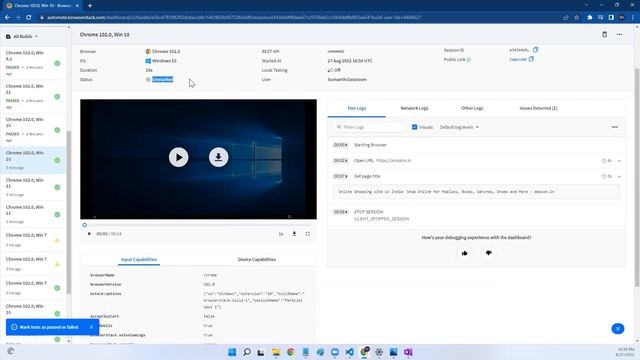This screenshot has height=360, width=640.
Task: Bookmark this page with the star icon
Action: 576,18
